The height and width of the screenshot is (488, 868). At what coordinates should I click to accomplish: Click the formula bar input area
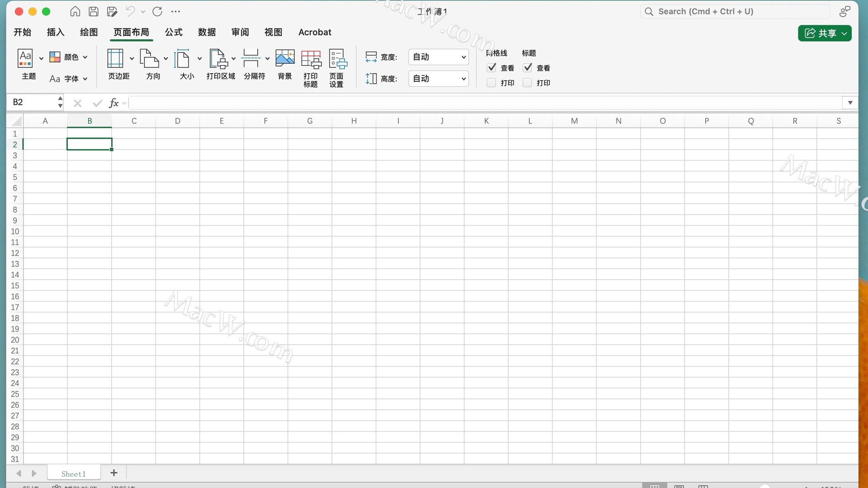click(x=485, y=103)
